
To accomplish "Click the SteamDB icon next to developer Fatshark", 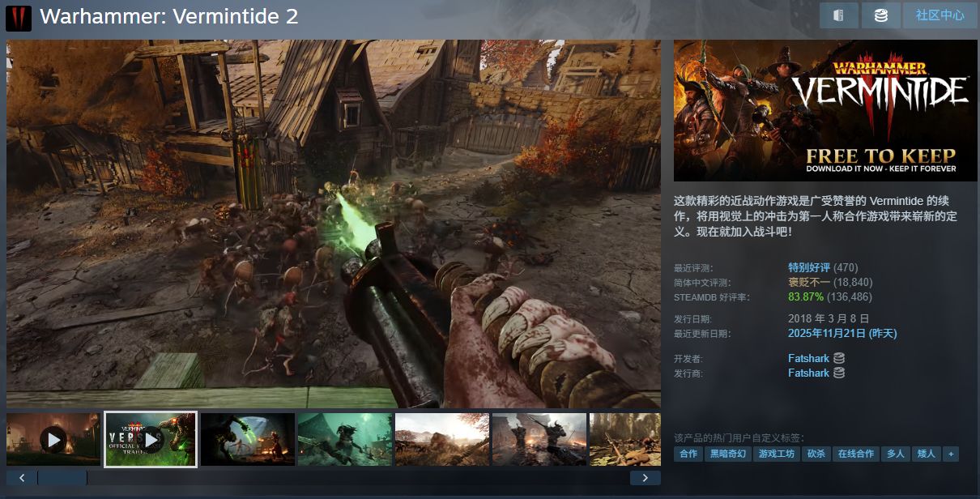I will click(x=839, y=358).
